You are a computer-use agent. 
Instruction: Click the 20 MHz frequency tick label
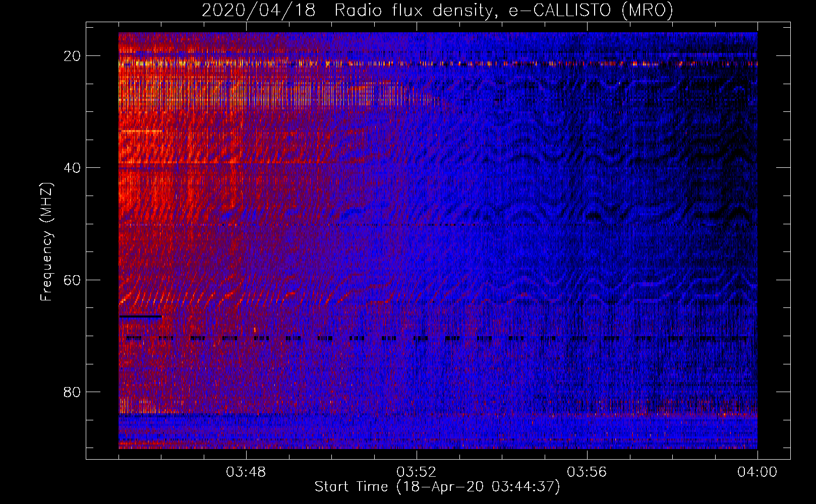tap(72, 56)
